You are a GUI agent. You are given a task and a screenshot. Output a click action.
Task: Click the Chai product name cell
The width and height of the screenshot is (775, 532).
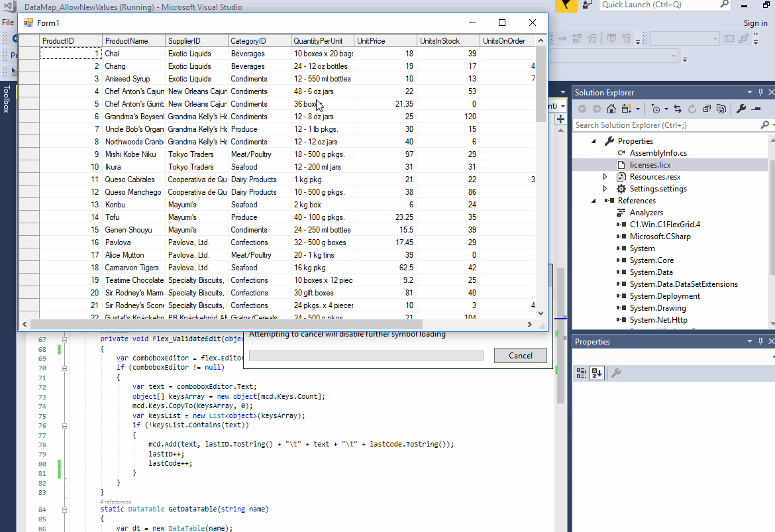point(134,54)
